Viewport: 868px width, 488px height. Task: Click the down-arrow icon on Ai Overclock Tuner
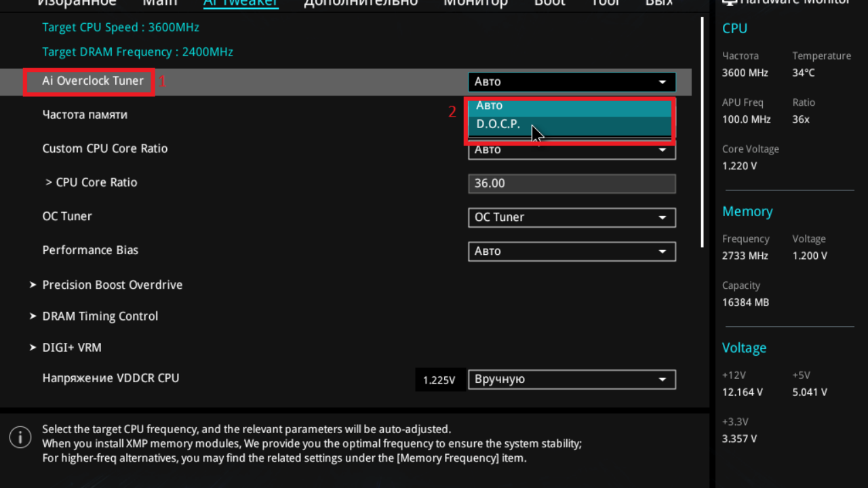(662, 82)
